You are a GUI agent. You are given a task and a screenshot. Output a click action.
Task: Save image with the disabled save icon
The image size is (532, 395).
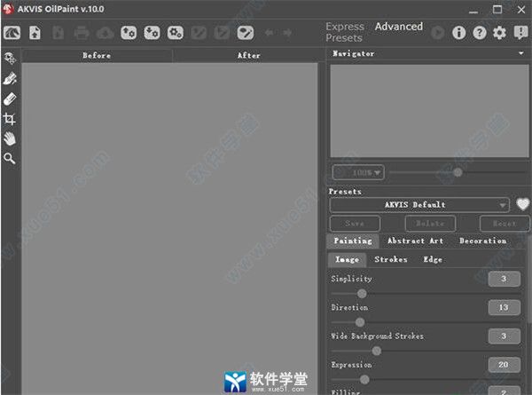tap(58, 33)
